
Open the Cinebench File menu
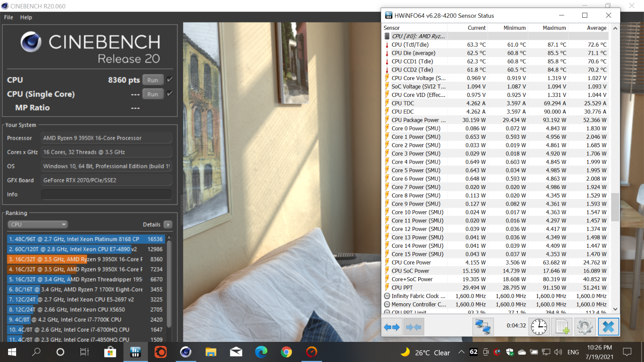point(8,17)
